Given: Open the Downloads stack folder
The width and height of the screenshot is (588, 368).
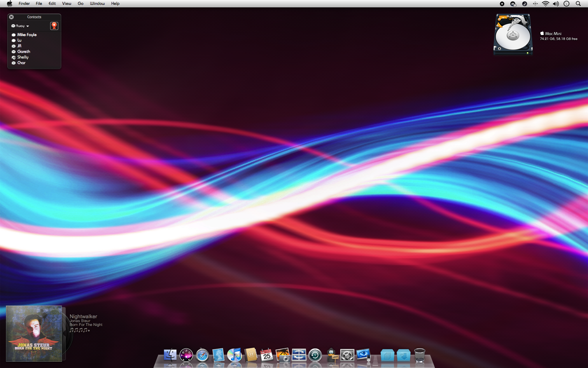Looking at the screenshot, I should tap(404, 355).
